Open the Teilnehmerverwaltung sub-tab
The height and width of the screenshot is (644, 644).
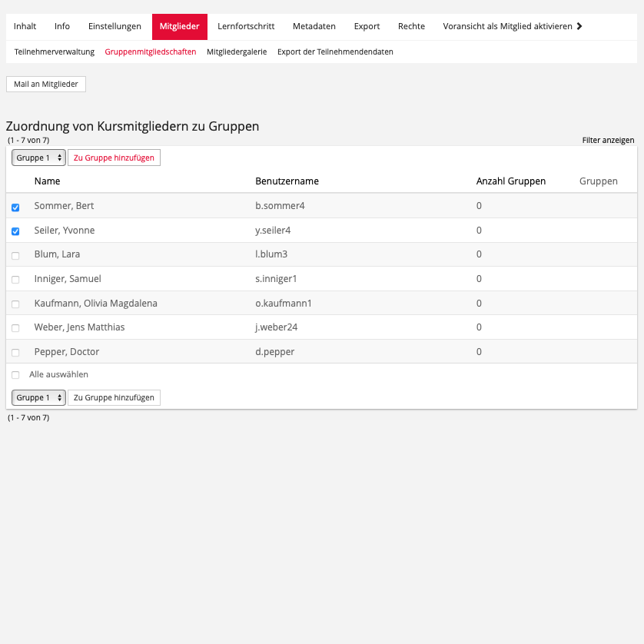point(55,52)
